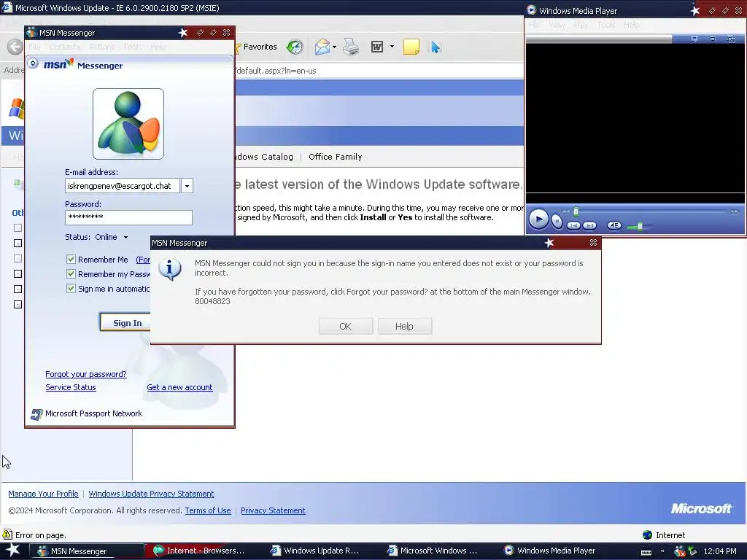The height and width of the screenshot is (560, 747).
Task: Open the History icon in the IE toolbar
Action: click(295, 47)
